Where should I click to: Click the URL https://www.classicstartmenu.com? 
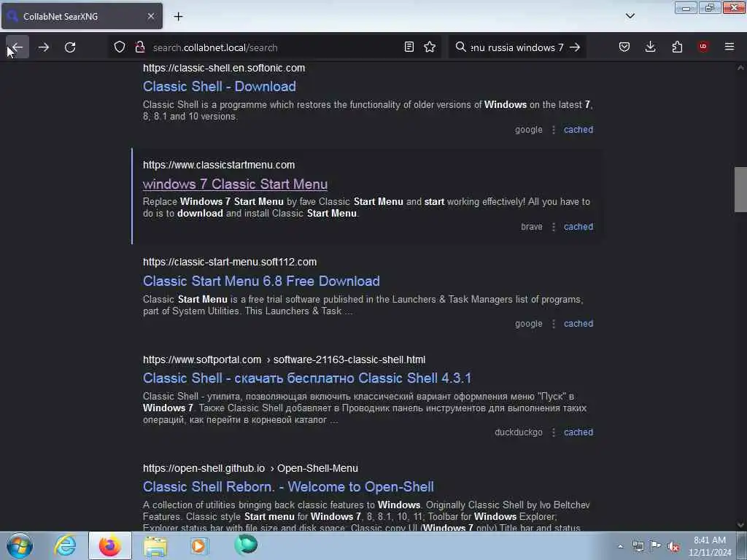[x=219, y=165]
